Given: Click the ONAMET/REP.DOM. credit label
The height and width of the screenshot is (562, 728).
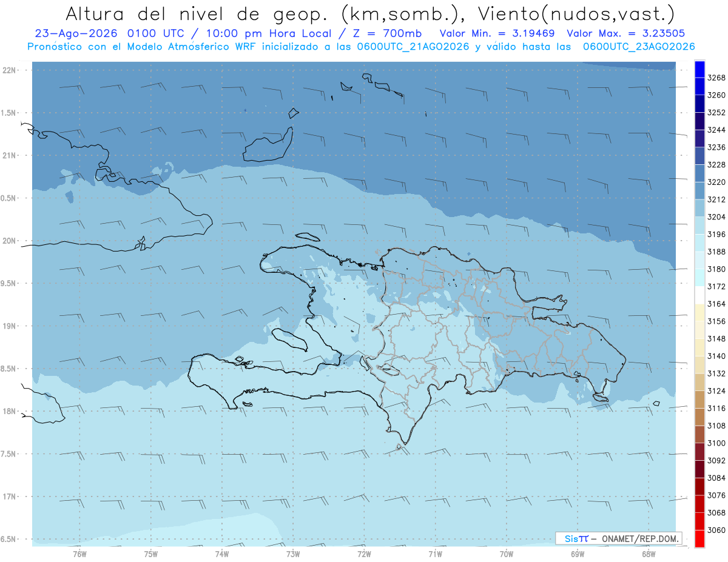Looking at the screenshot, I should [x=641, y=538].
